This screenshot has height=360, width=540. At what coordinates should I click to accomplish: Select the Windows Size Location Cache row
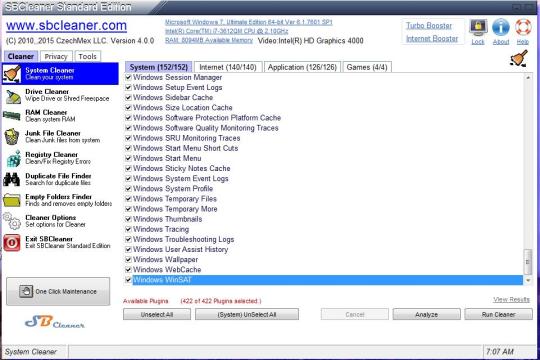pos(183,107)
